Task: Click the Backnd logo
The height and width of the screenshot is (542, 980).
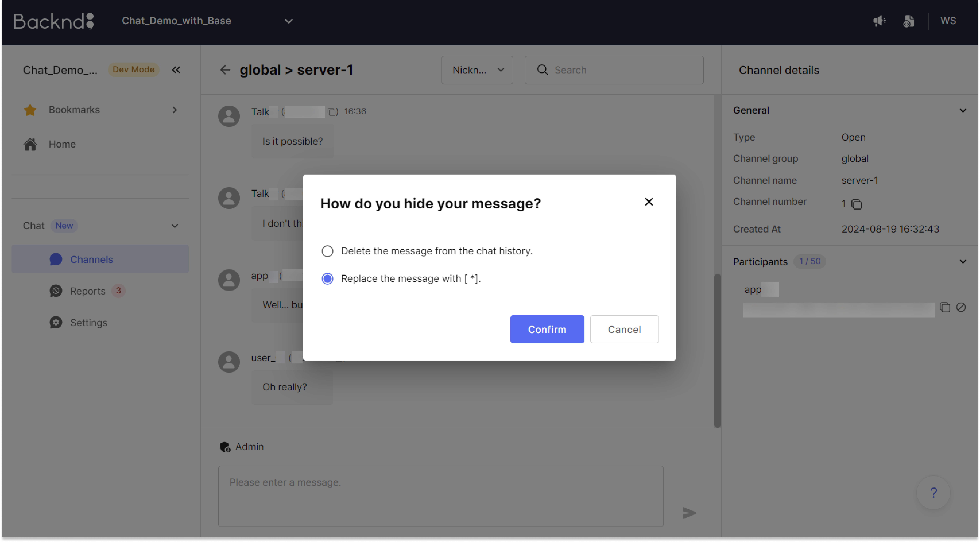Action: 54,21
